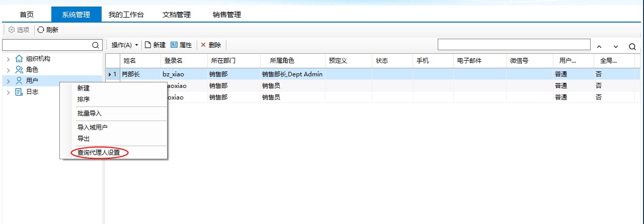Select 批量导入 in the context menu
The height and width of the screenshot is (224, 644).
click(89, 114)
